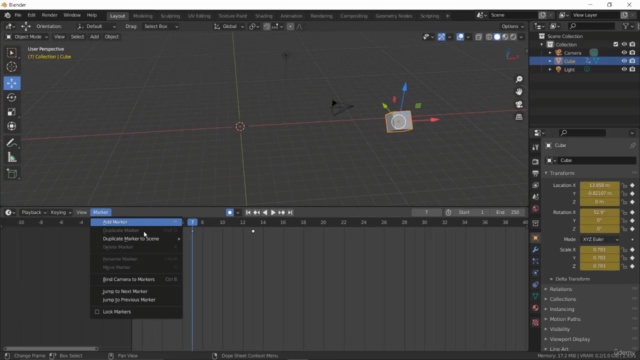Image resolution: width=640 pixels, height=360 pixels.
Task: Click the zoom view magnifier icon
Action: tap(519, 79)
